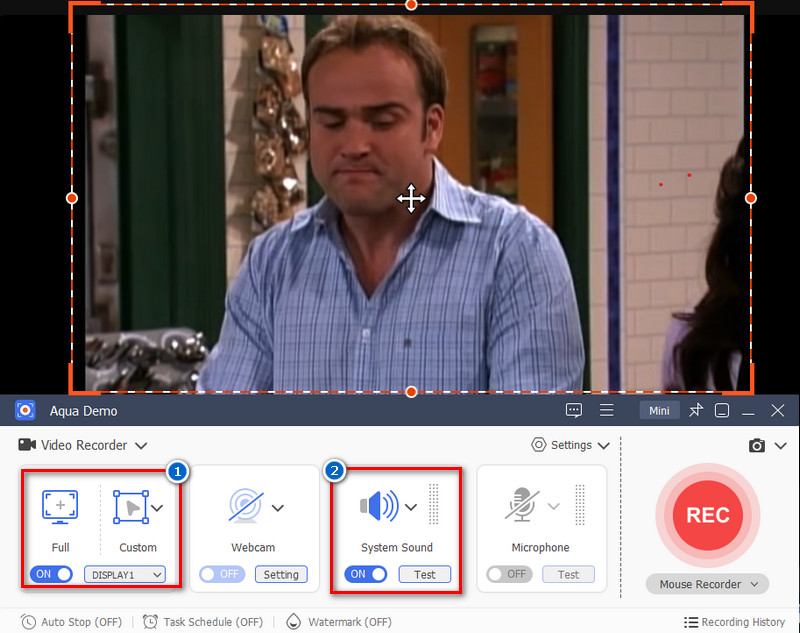Open the feedback chat bubble icon

tap(574, 410)
